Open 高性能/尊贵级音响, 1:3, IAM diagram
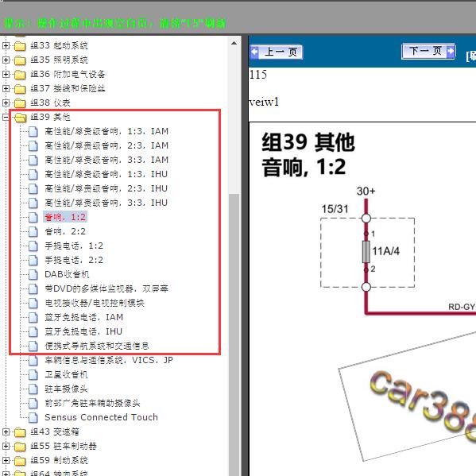The width and height of the screenshot is (476, 476). point(106,131)
